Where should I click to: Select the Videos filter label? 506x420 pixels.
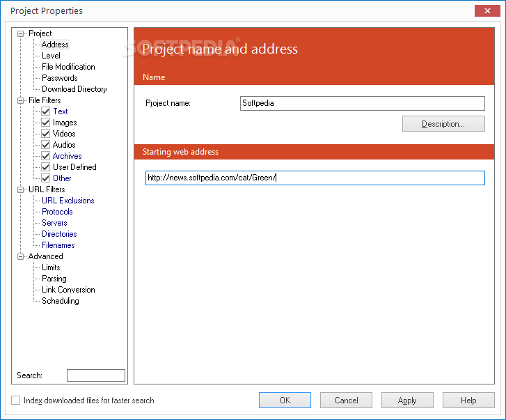pos(64,134)
